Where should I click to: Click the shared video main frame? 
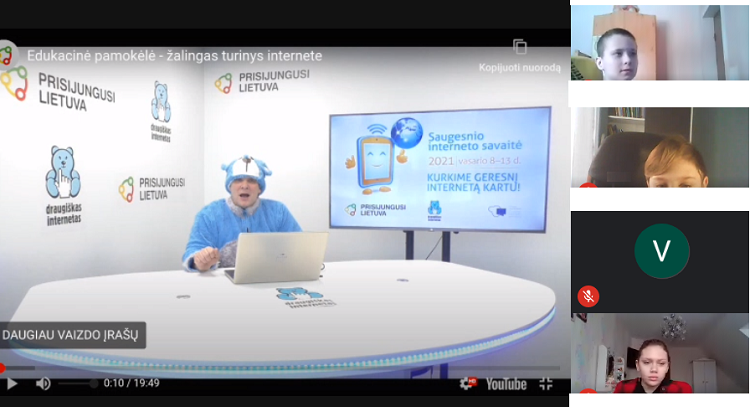pos(285,210)
